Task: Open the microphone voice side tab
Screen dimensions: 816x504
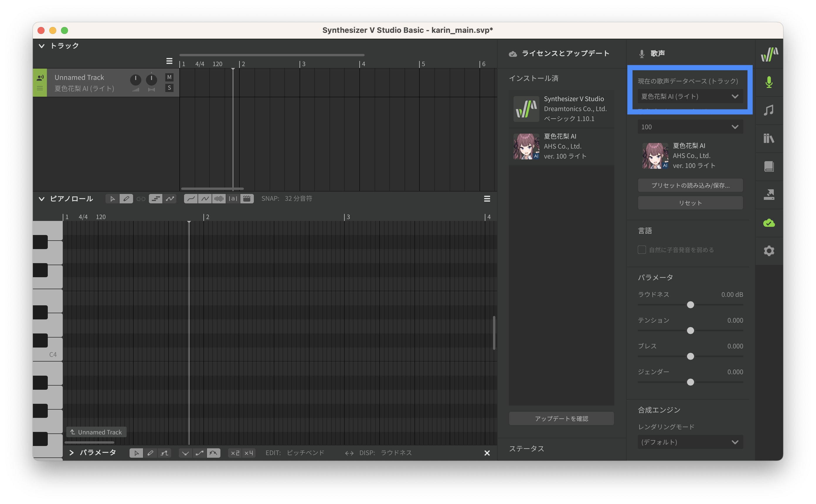Action: pos(769,82)
